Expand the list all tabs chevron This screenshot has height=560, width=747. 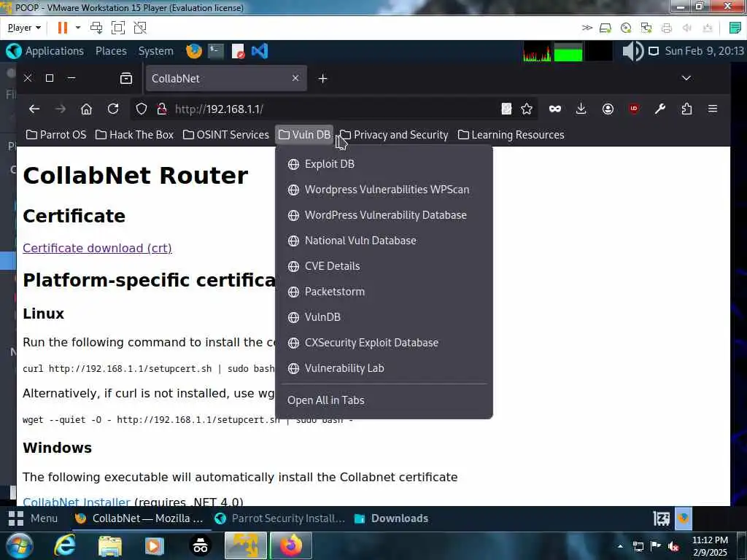[686, 77]
